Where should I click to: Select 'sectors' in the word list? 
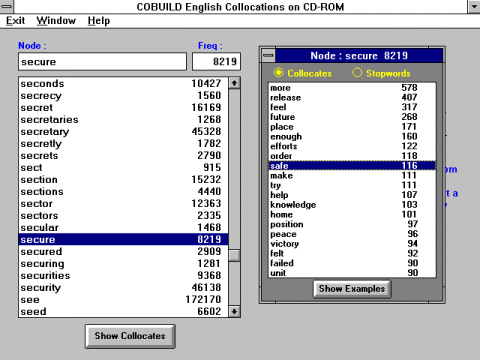click(123, 215)
